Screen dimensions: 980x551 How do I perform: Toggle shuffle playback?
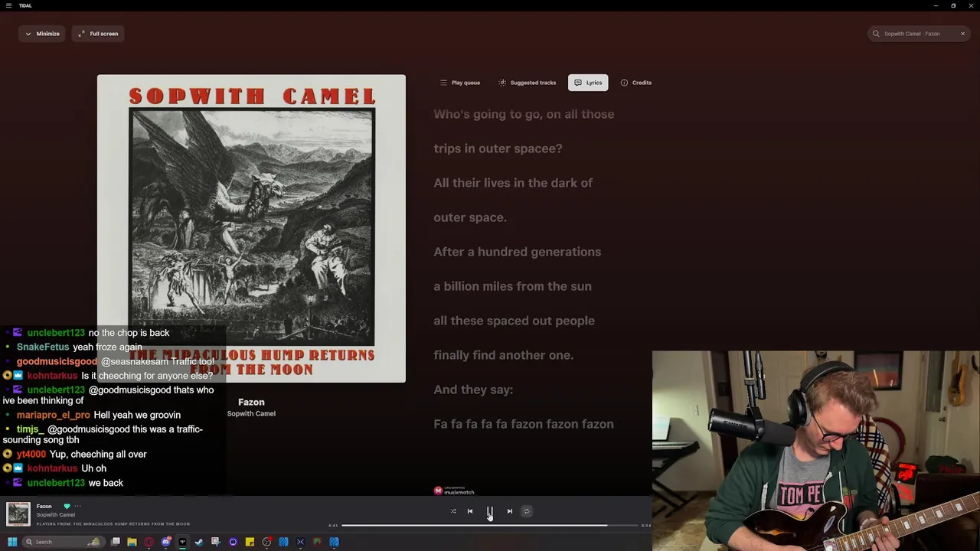(453, 511)
